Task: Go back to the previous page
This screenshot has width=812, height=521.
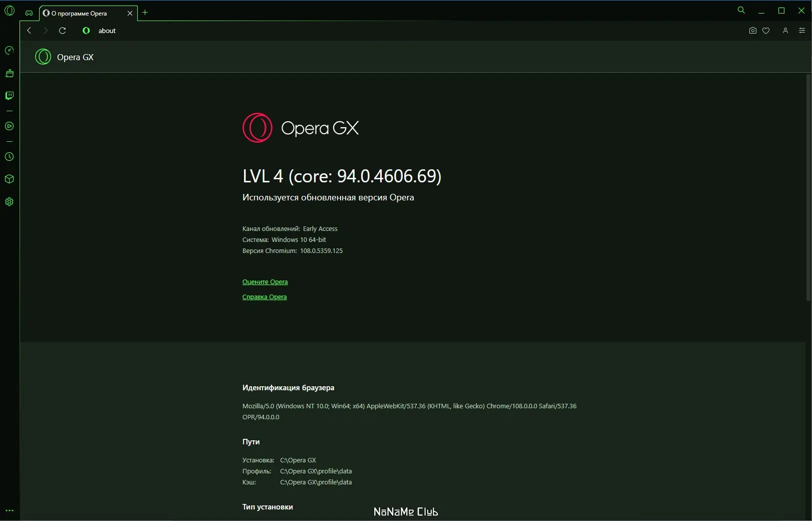Action: pyautogui.click(x=29, y=31)
